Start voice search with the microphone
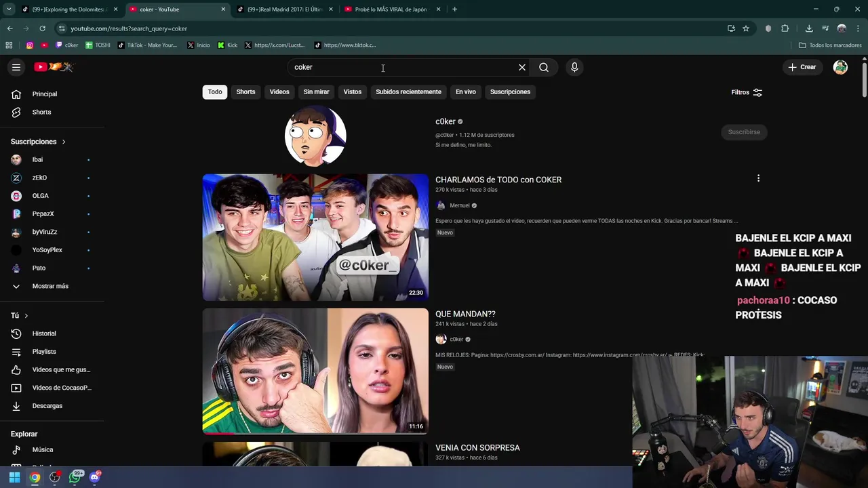This screenshot has width=868, height=488. click(x=574, y=67)
